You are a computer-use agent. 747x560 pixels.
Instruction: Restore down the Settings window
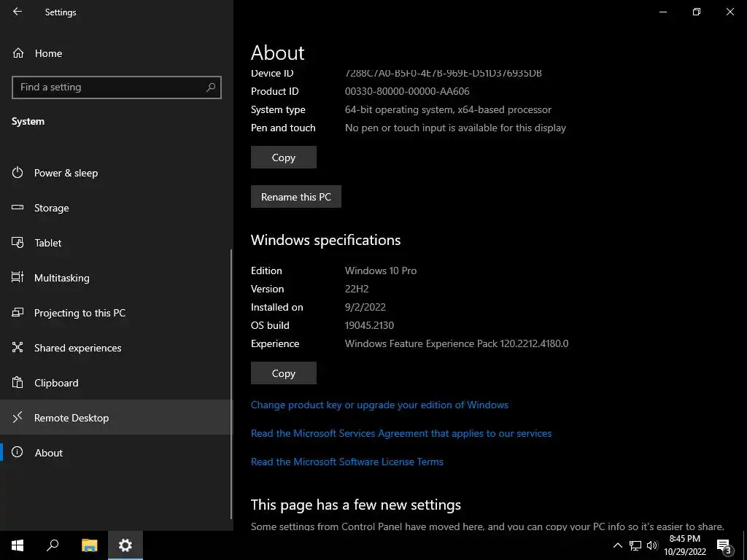(697, 12)
